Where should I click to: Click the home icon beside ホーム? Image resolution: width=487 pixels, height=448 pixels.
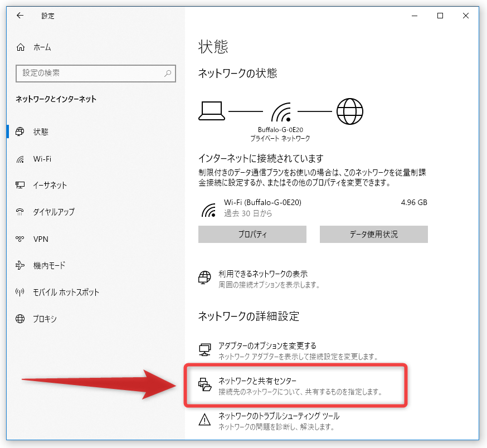tap(21, 47)
